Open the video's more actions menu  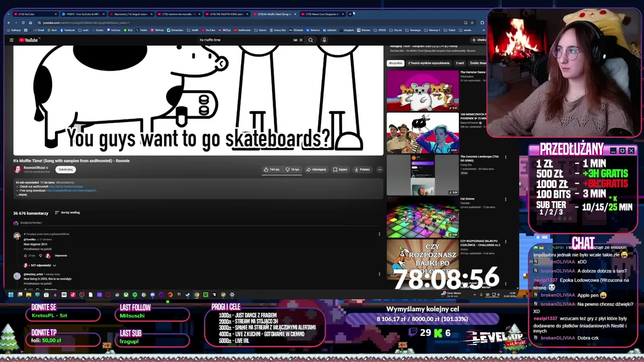[379, 169]
